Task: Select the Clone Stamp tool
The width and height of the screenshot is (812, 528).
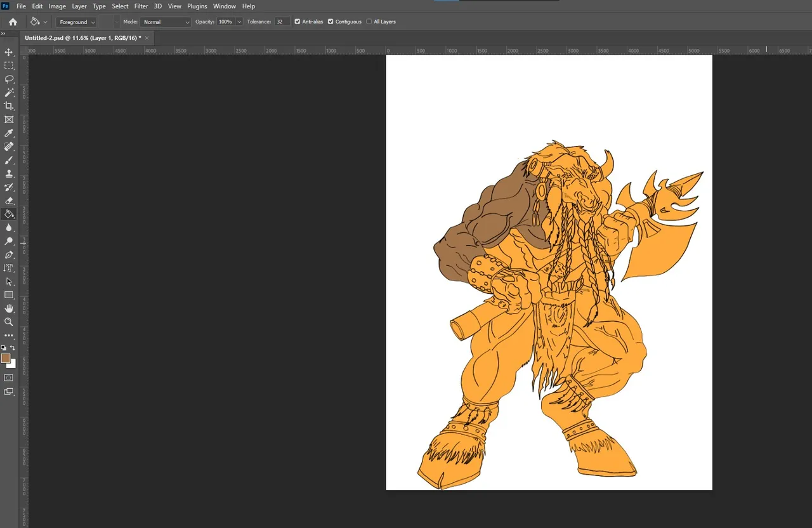Action: tap(9, 173)
